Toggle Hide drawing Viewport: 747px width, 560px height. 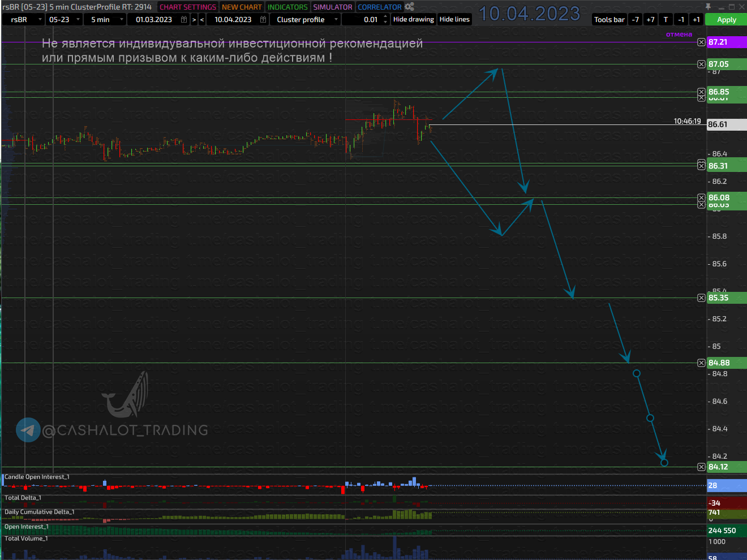coord(413,19)
